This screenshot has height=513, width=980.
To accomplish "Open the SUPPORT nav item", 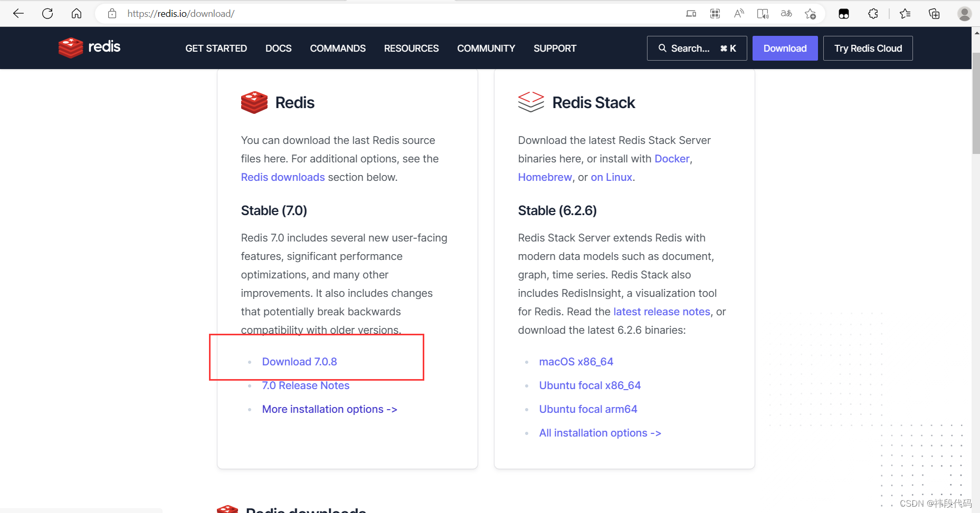I will pyautogui.click(x=555, y=48).
